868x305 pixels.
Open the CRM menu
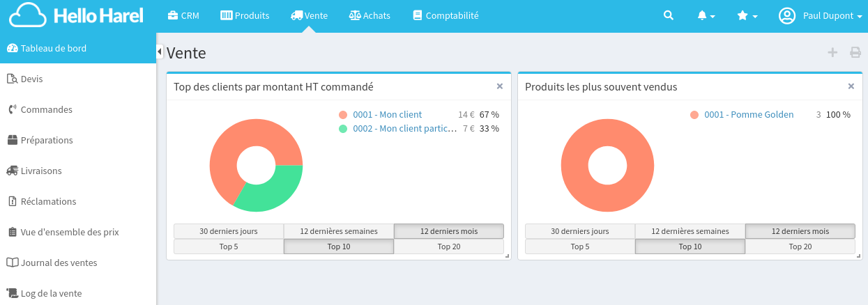click(183, 15)
